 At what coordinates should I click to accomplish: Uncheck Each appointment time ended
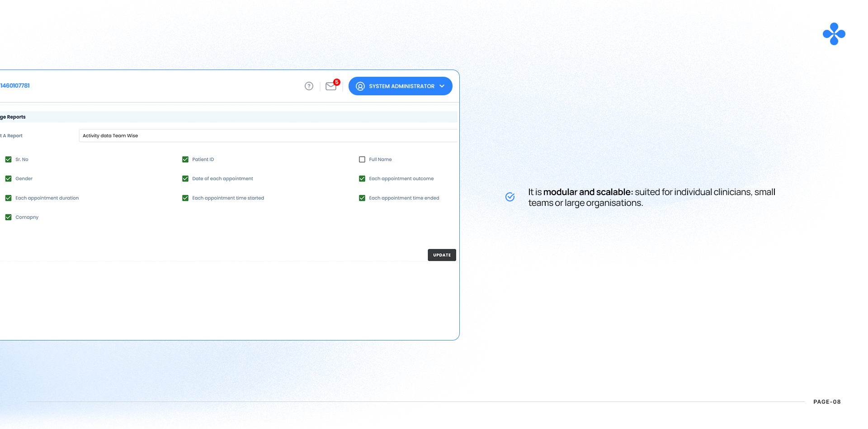click(362, 198)
